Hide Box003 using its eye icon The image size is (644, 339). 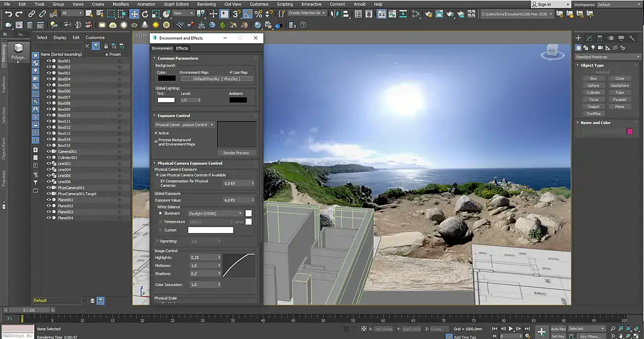point(49,73)
